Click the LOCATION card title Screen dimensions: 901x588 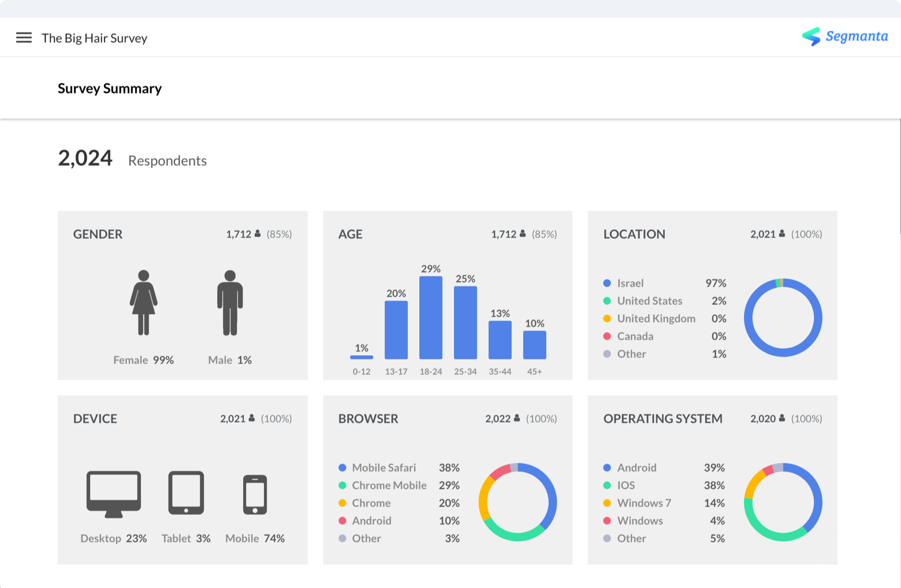[634, 234]
